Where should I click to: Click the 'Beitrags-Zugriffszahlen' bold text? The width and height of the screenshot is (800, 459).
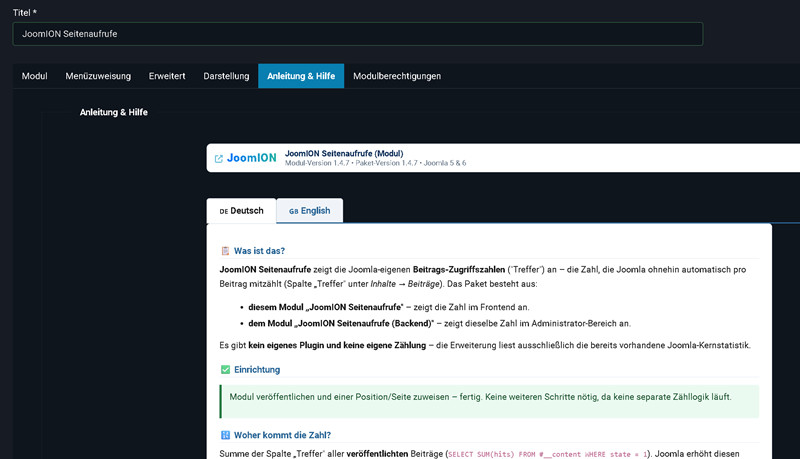click(459, 269)
